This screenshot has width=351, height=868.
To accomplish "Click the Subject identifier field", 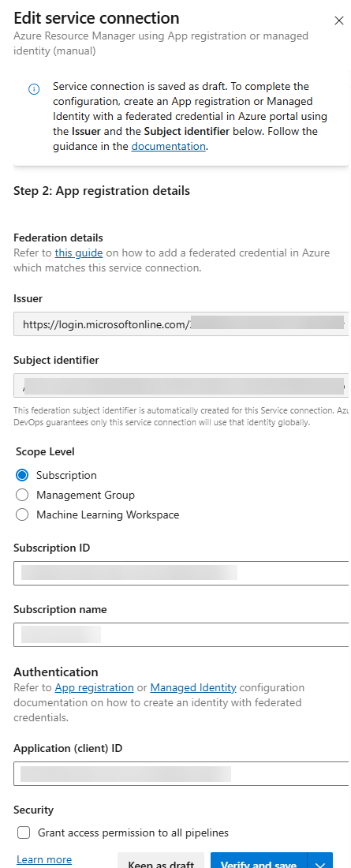I will pos(182,385).
